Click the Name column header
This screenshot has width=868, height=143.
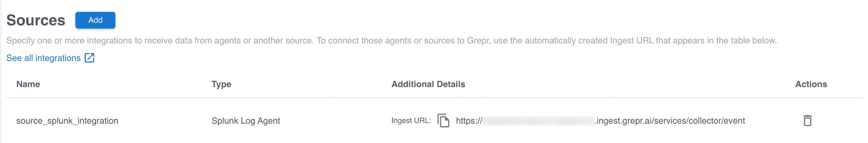[28, 84]
